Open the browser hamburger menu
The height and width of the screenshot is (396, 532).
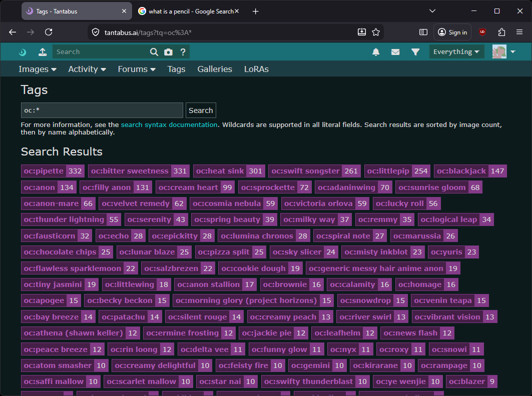point(519,32)
